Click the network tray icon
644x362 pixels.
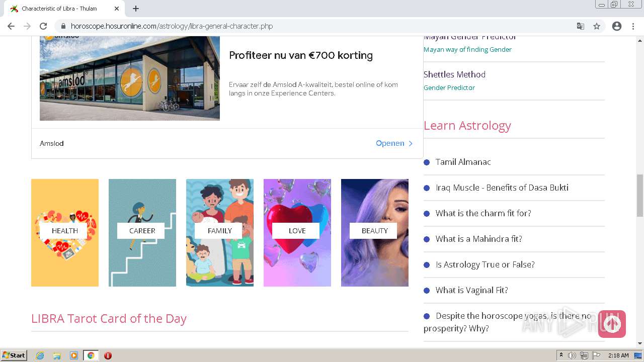(584, 355)
